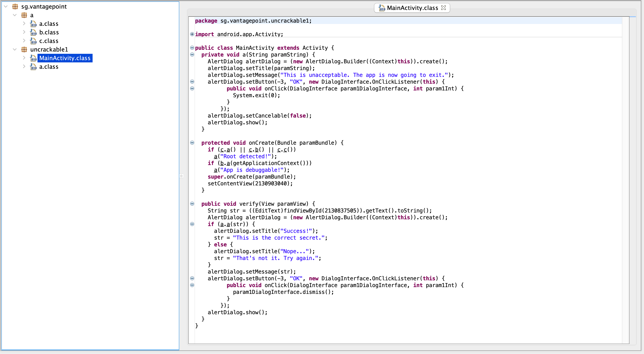This screenshot has height=354, width=644.
Task: Select a.class in package a
Action: 49,24
